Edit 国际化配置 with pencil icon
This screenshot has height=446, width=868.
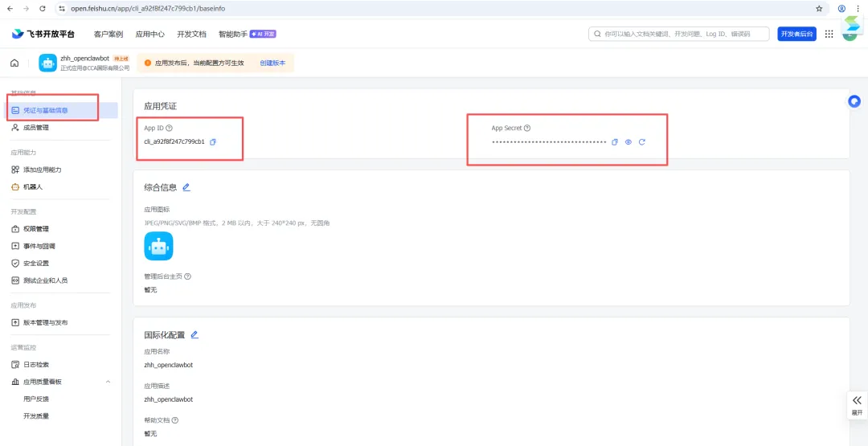[x=194, y=335]
